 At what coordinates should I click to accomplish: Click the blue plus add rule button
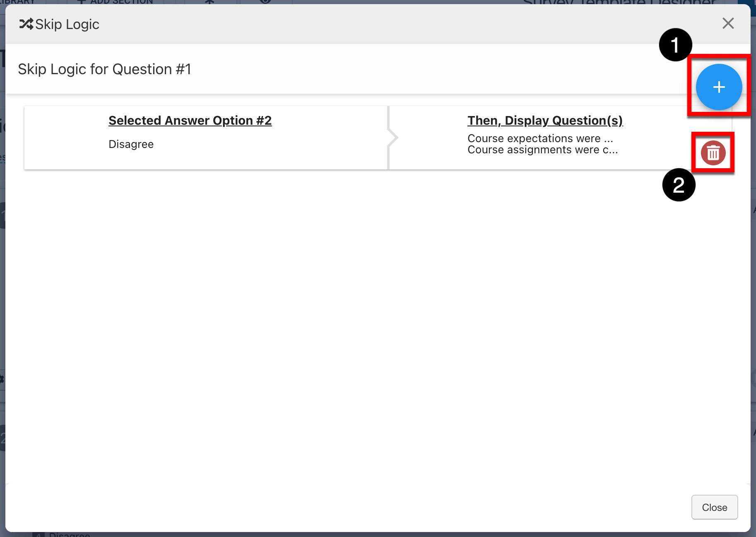tap(718, 87)
